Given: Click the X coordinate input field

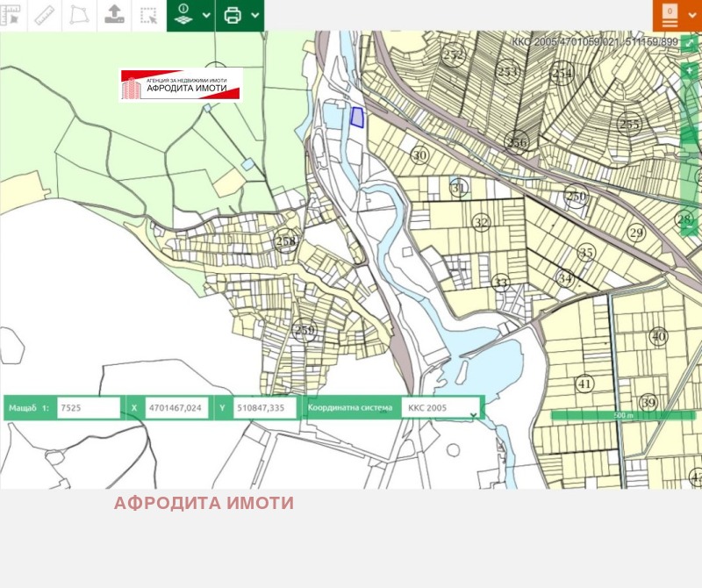Looking at the screenshot, I should (176, 408).
